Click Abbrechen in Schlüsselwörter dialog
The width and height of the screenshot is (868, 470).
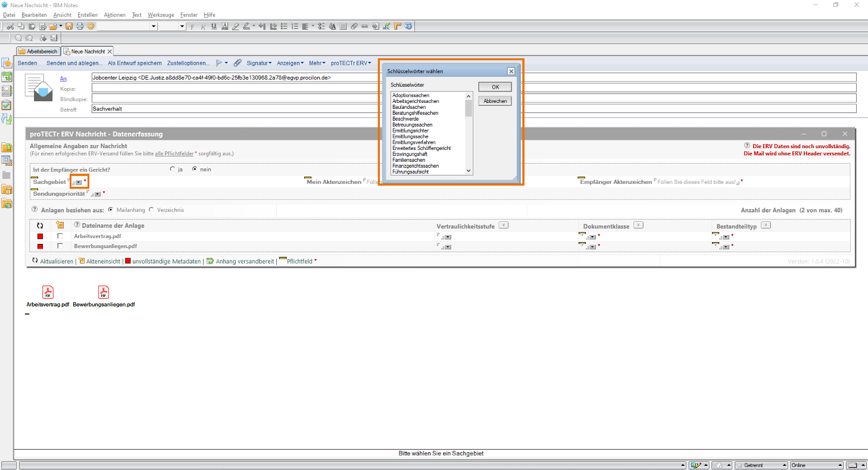point(495,101)
